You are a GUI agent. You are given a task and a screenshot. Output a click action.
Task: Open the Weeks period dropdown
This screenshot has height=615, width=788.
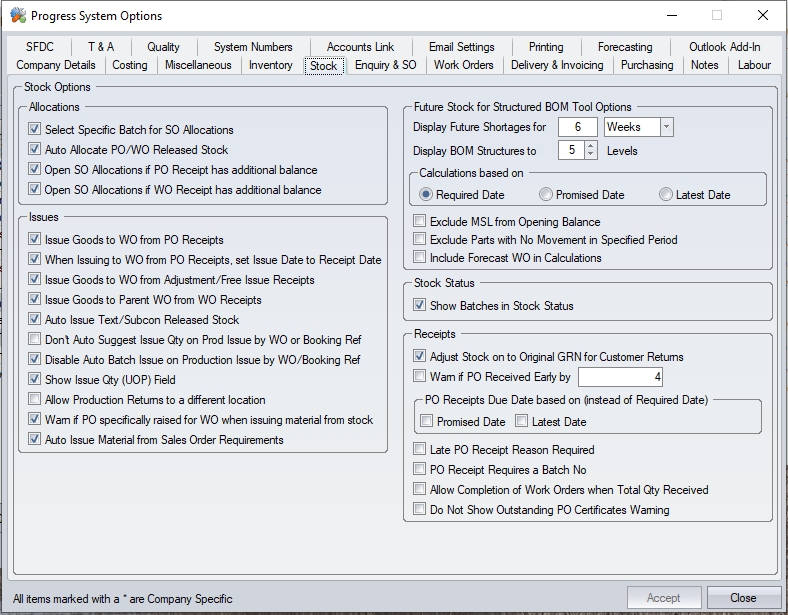666,127
